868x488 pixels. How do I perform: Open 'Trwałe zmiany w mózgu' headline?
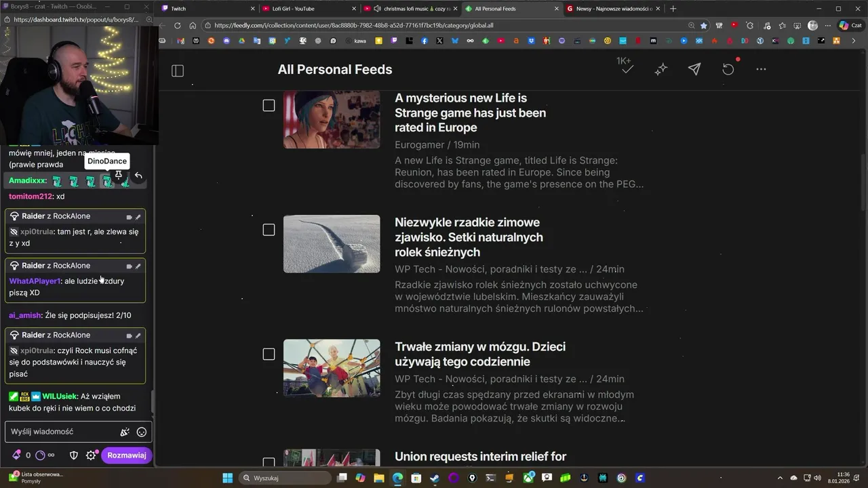(x=480, y=354)
